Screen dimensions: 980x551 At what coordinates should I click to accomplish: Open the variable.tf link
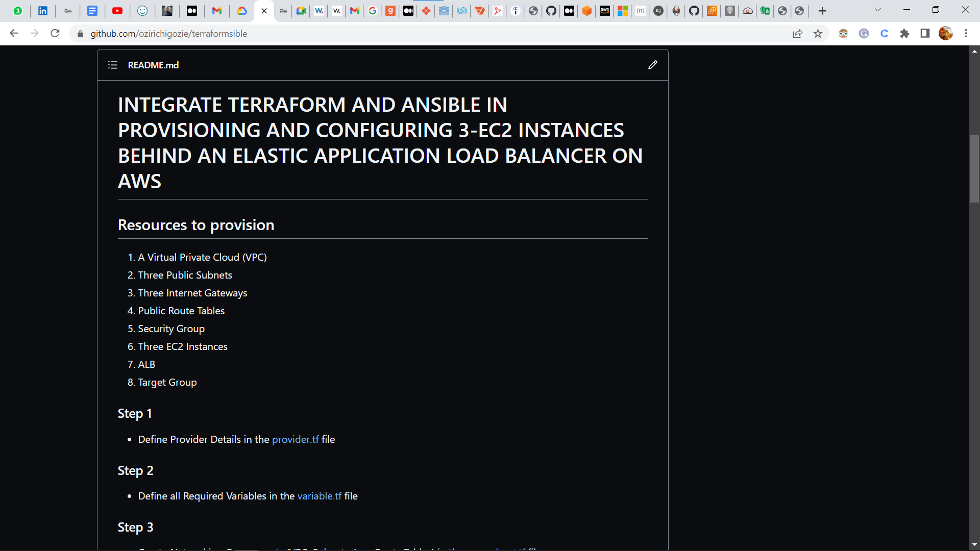320,496
